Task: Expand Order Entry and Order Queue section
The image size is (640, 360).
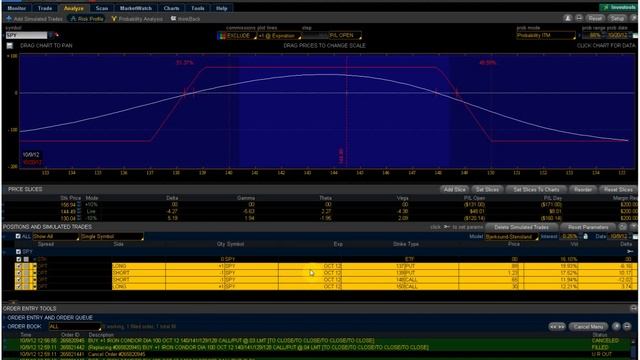Action: click(x=49, y=318)
